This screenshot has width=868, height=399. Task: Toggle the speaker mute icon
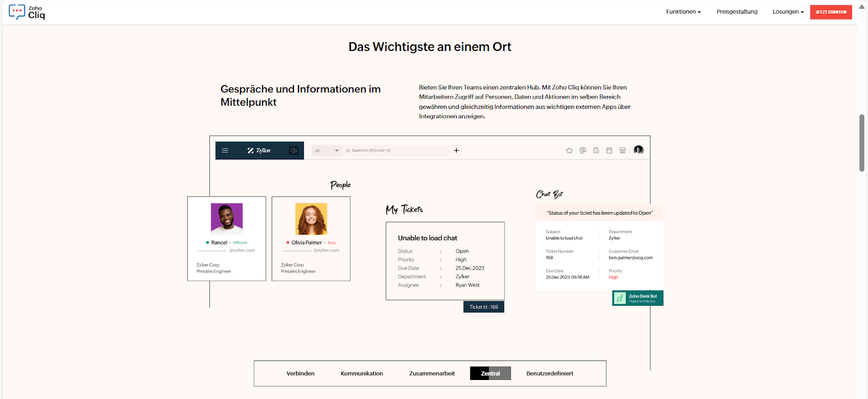[293, 151]
